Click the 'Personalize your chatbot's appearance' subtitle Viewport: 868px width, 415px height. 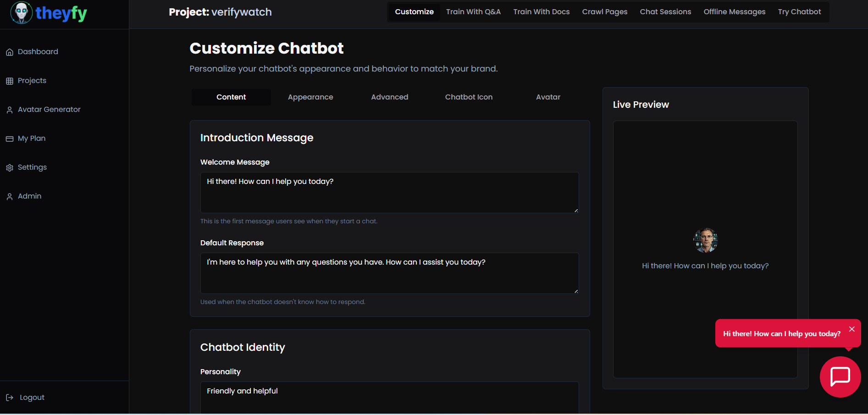(343, 69)
